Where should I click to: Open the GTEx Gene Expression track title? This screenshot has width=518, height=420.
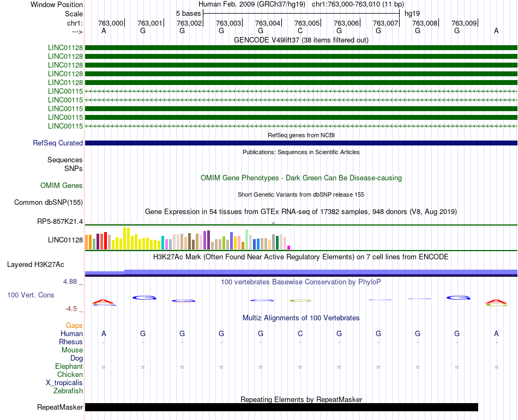pyautogui.click(x=301, y=211)
